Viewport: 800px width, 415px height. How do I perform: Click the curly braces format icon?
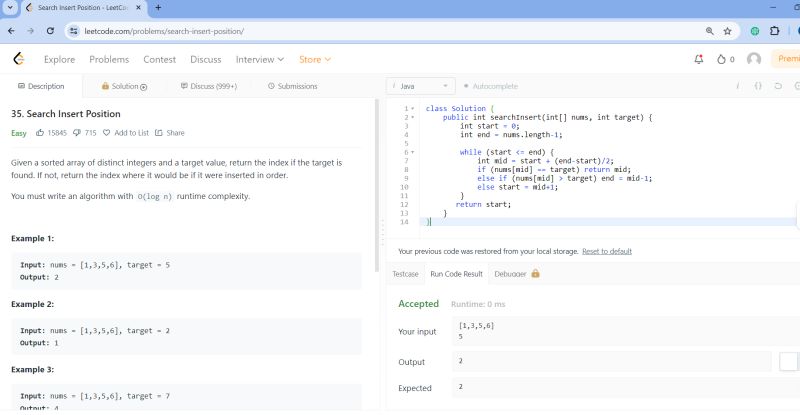click(x=758, y=86)
